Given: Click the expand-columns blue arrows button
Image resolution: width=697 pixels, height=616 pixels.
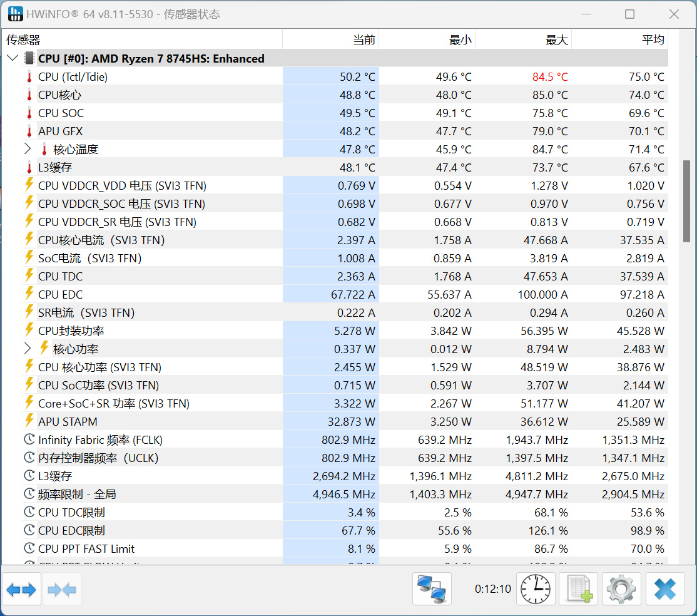Looking at the screenshot, I should pos(21,589).
